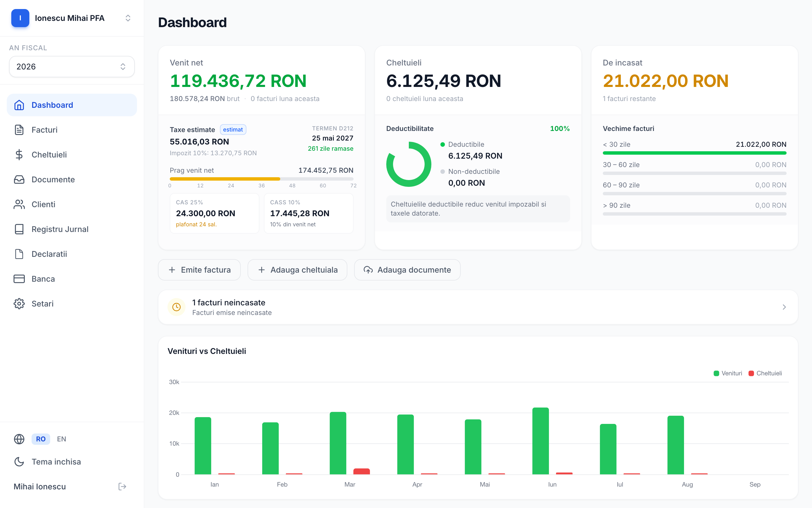Click Mihai Ionescu user name
The image size is (812, 508).
point(40,487)
